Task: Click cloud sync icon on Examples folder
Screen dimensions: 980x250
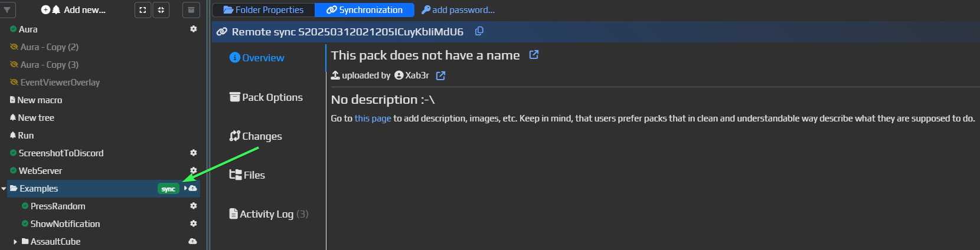Action: [192, 188]
